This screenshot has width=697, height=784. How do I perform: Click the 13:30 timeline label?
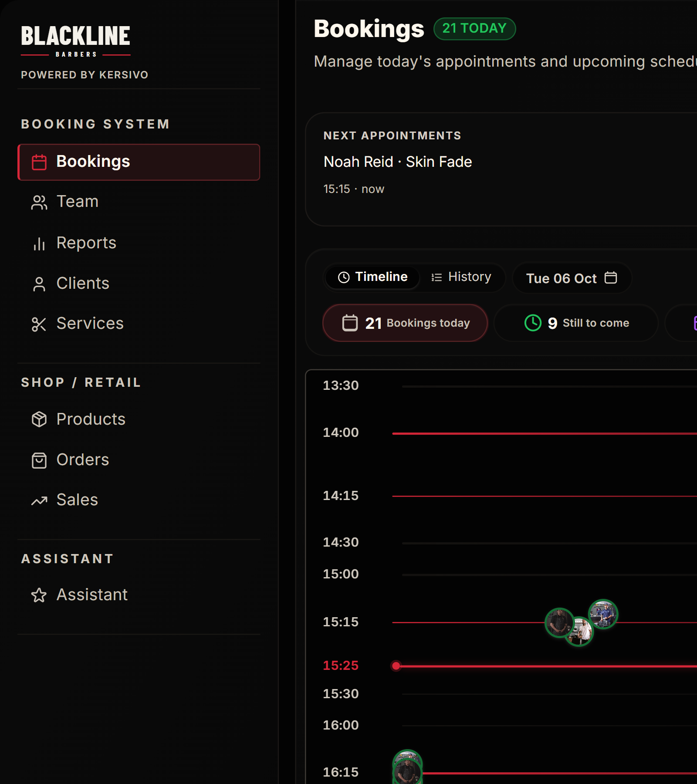(341, 385)
